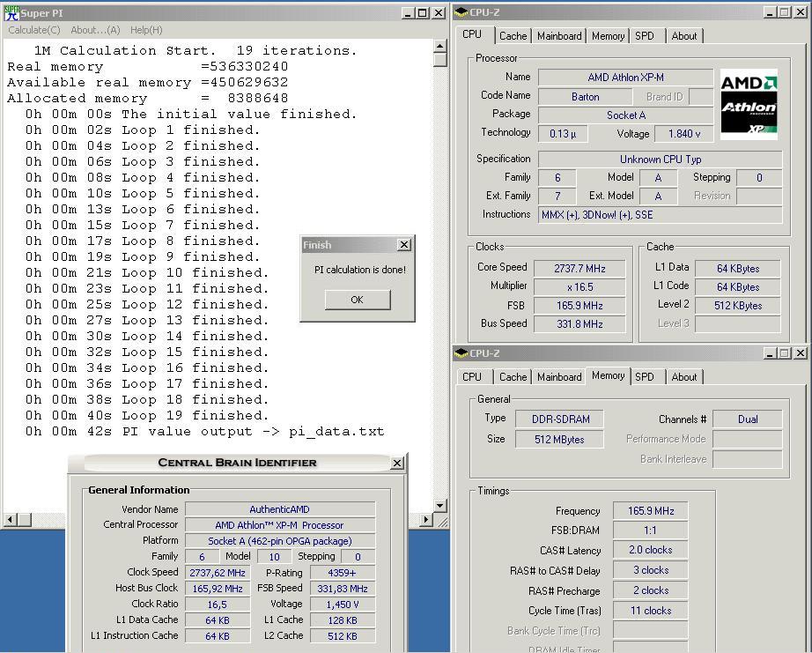The image size is (812, 653).
Task: Minimize the CPU-Z window showing memory Timings
Action: (x=770, y=352)
